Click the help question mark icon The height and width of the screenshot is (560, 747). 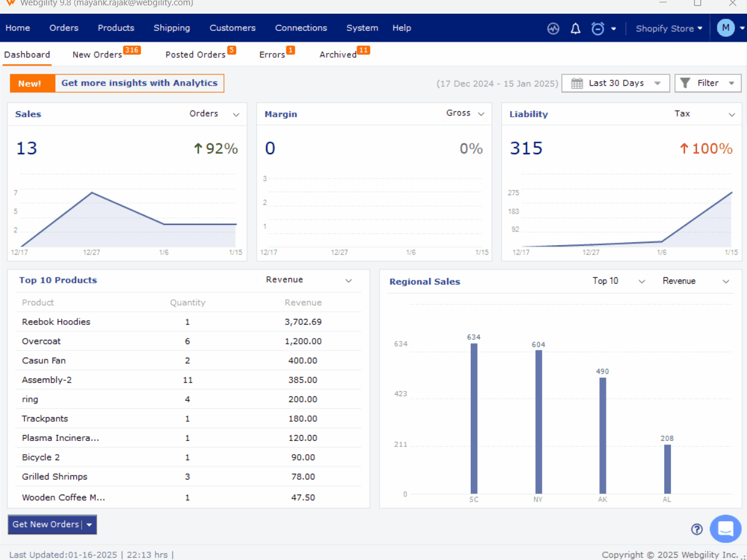tap(697, 529)
